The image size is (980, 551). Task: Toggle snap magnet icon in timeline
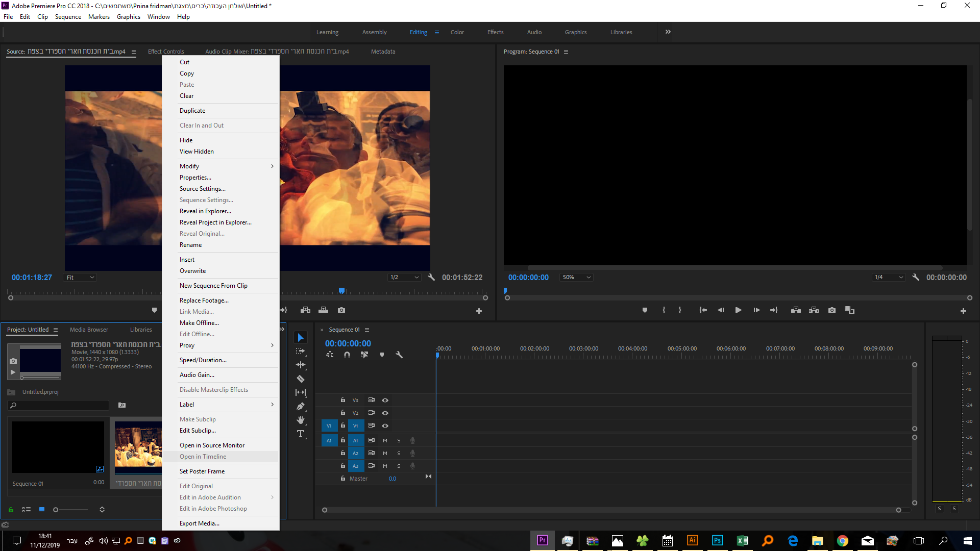coord(347,355)
